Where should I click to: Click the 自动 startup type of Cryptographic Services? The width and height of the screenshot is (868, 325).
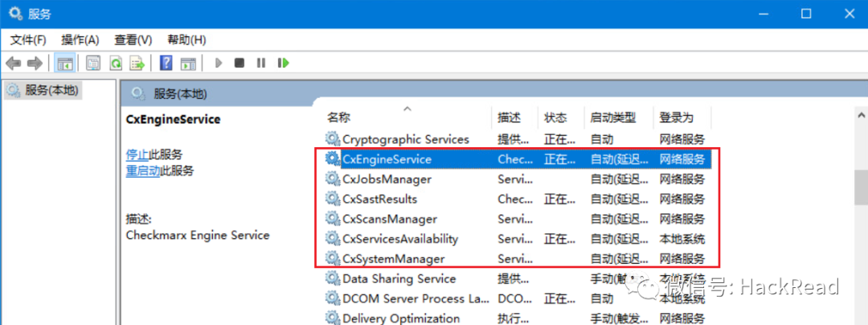[x=602, y=139]
